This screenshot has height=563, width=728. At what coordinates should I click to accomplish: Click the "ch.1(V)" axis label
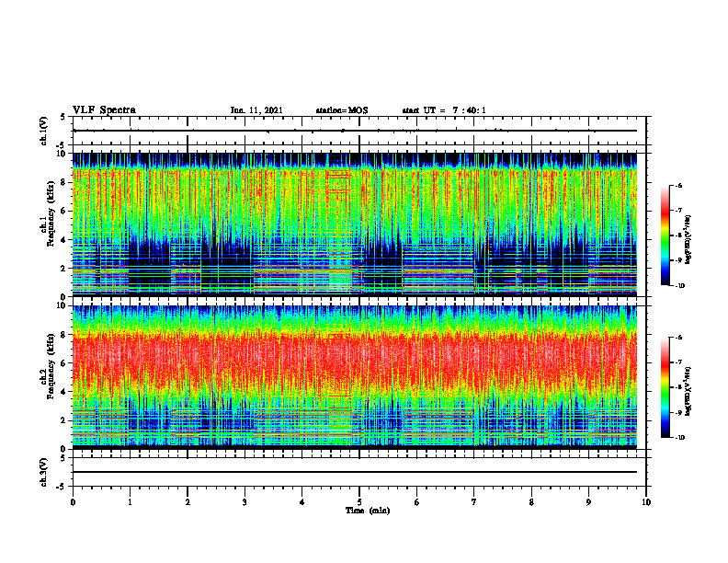[x=44, y=131]
